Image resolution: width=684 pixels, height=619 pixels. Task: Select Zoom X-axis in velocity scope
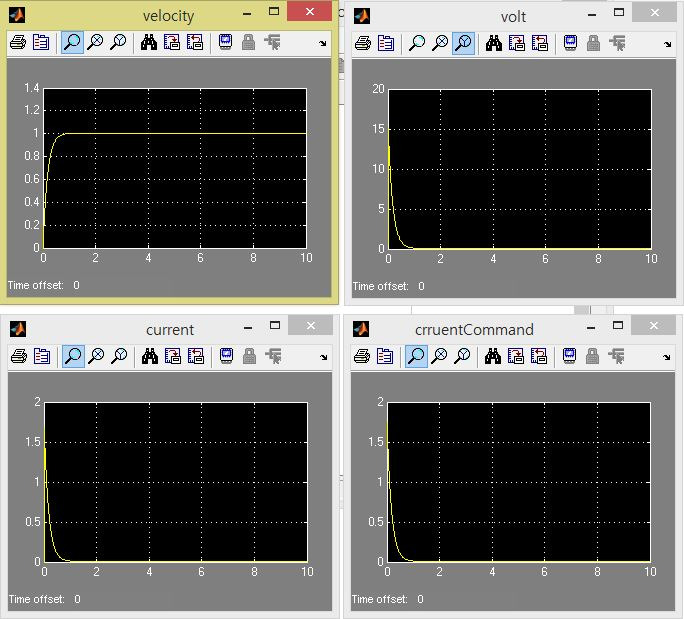[95, 42]
